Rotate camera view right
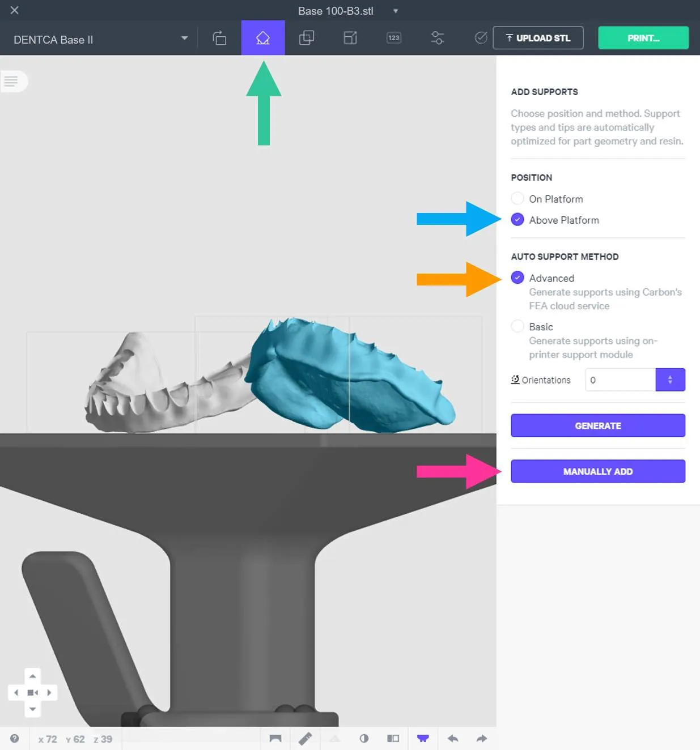The height and width of the screenshot is (750, 700). pos(49,692)
